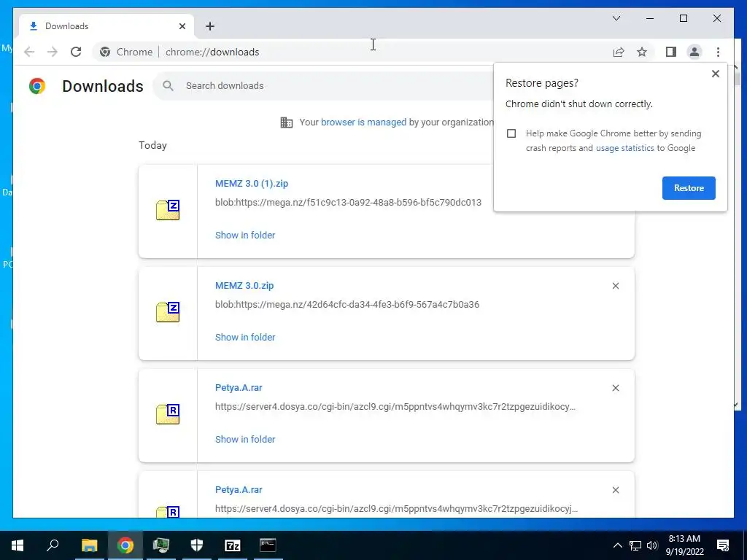The image size is (747, 560).
Task: Open the usage statistics link
Action: point(624,148)
